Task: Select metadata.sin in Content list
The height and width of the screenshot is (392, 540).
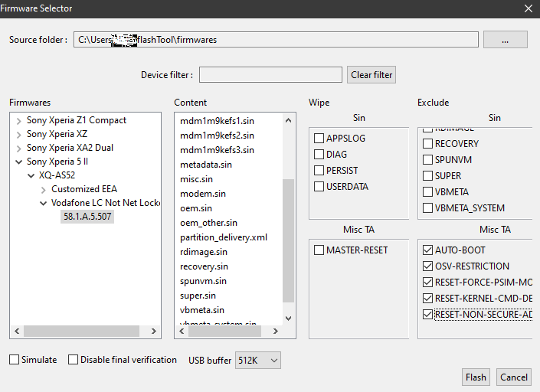Action: click(x=206, y=165)
